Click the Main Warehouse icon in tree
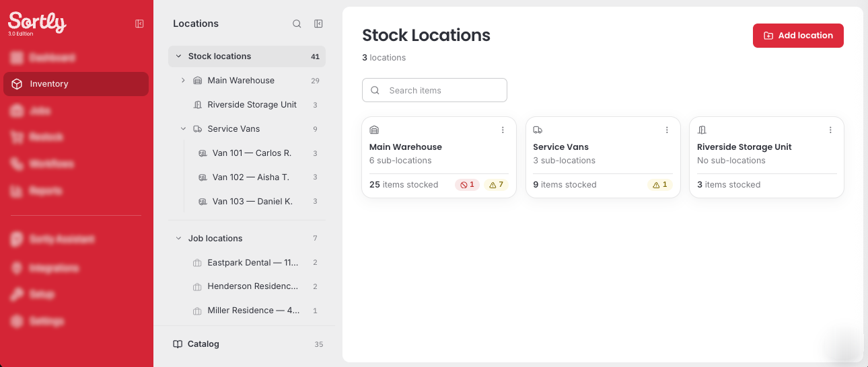Viewport: 868px width, 367px height. (198, 81)
